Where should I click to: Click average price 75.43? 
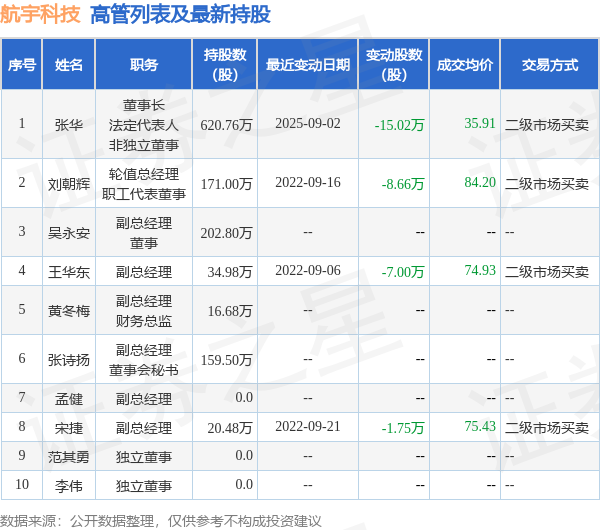(480, 426)
